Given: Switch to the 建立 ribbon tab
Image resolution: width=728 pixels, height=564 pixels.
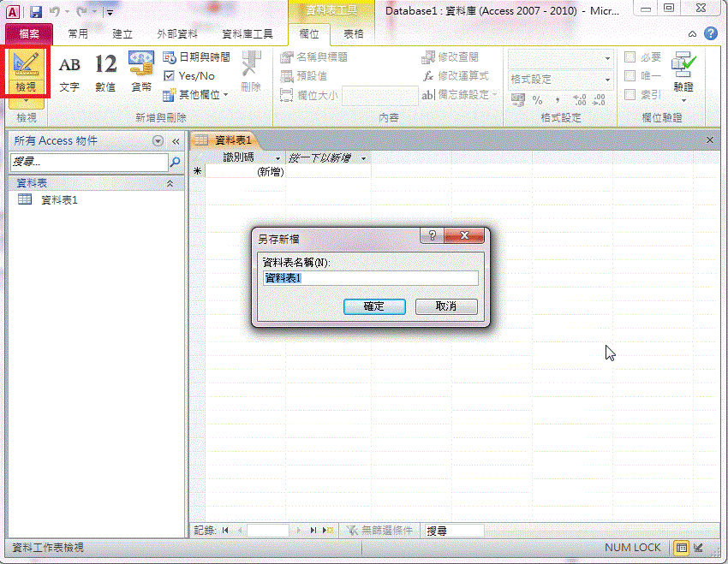Looking at the screenshot, I should [x=122, y=34].
